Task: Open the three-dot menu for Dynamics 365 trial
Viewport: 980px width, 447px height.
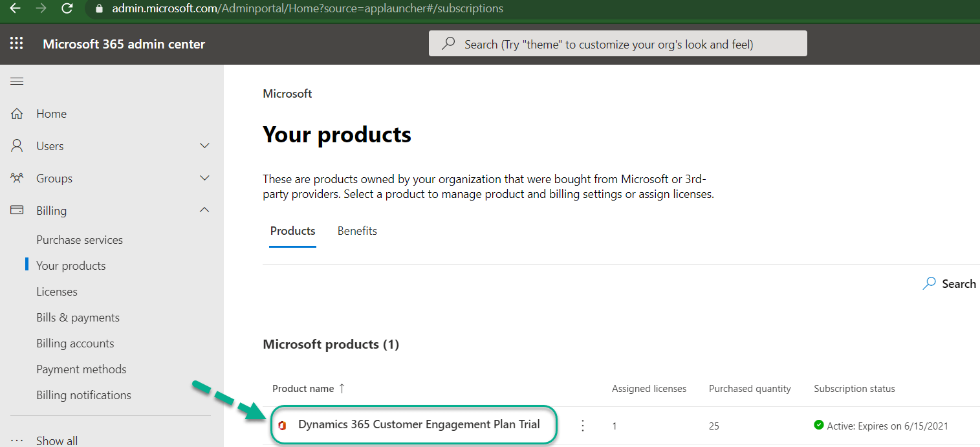Action: [583, 425]
